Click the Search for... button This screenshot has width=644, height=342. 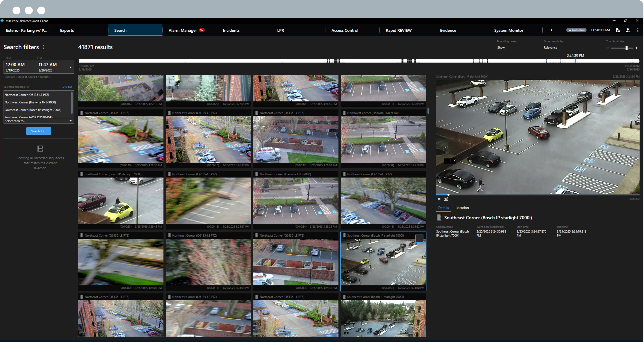tap(39, 131)
